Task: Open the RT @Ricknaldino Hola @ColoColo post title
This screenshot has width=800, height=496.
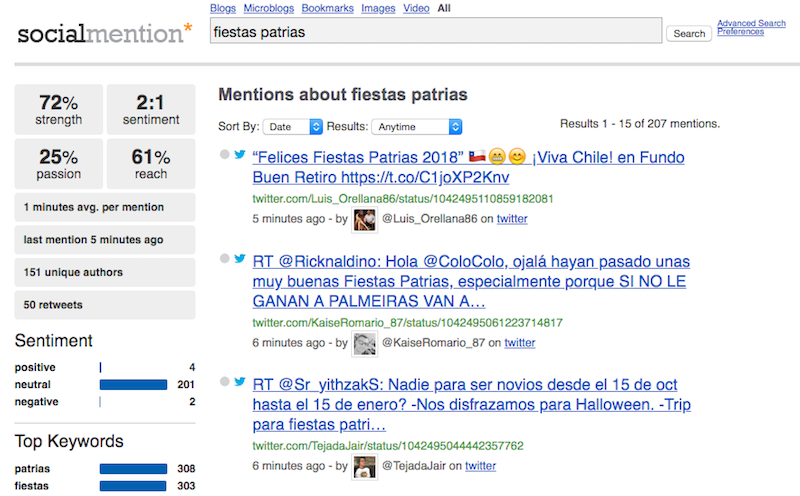Action: 471,281
